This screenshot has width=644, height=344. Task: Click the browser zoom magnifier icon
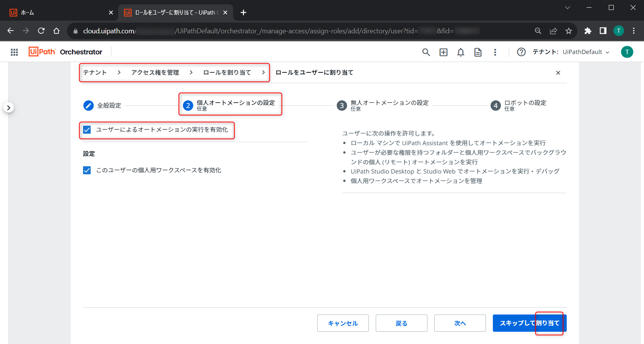(538, 31)
